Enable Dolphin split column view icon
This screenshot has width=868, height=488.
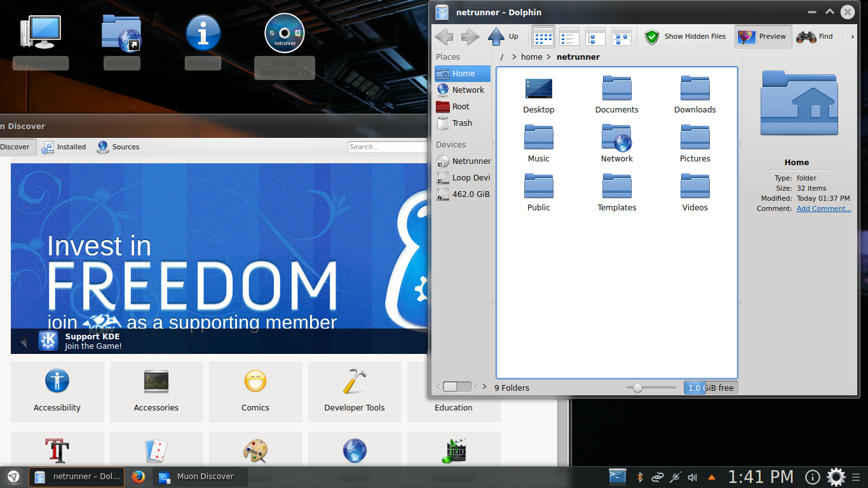pyautogui.click(x=621, y=37)
